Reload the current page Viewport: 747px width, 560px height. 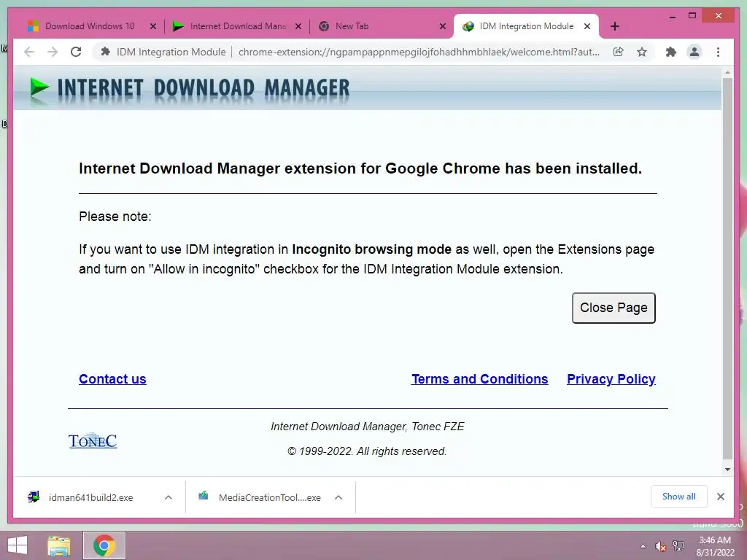[76, 52]
